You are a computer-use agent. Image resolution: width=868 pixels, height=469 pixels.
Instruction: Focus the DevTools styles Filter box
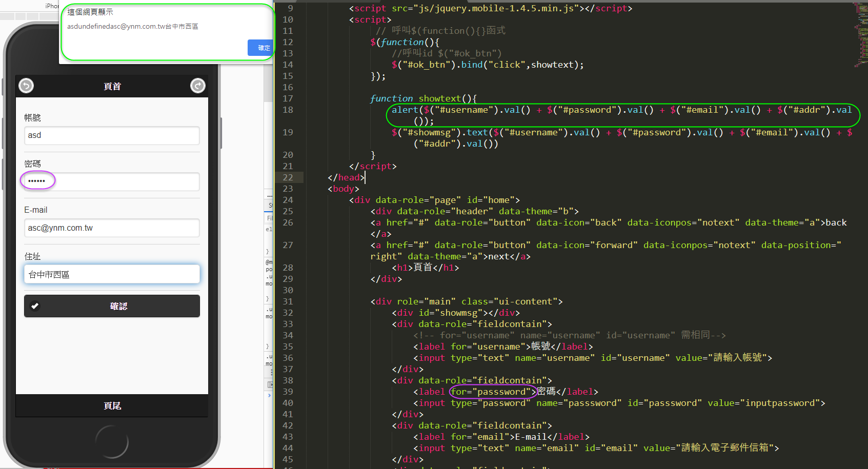coord(269,218)
